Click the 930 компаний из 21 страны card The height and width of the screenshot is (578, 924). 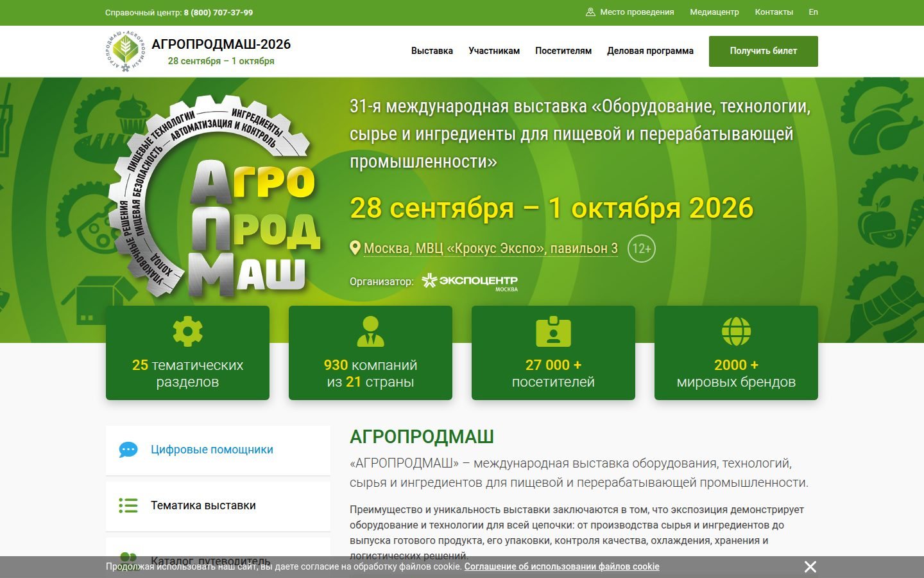tap(370, 353)
